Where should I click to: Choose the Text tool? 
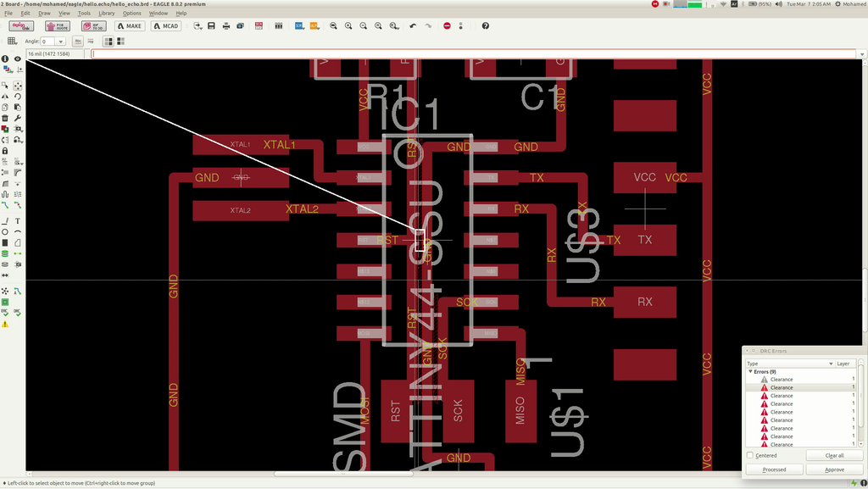point(18,220)
